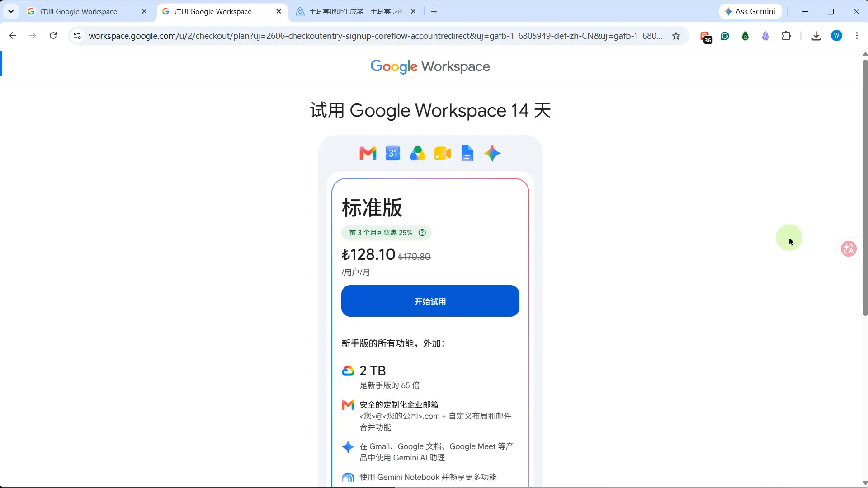
Task: Close the active 注册 Google Workspace tab
Action: click(x=278, y=11)
